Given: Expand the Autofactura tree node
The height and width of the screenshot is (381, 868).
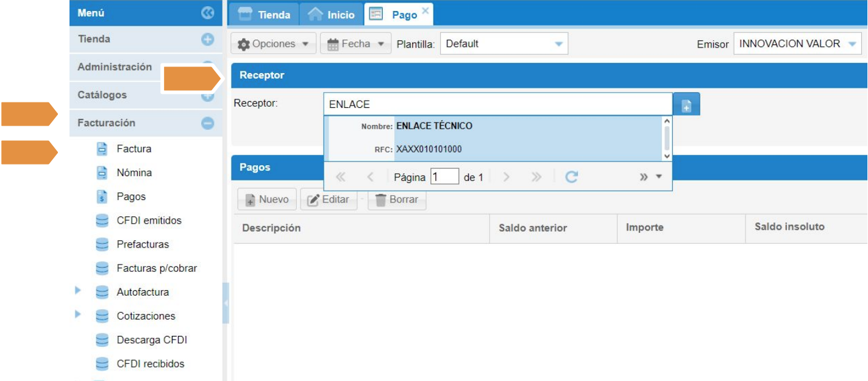Looking at the screenshot, I should 78,291.
